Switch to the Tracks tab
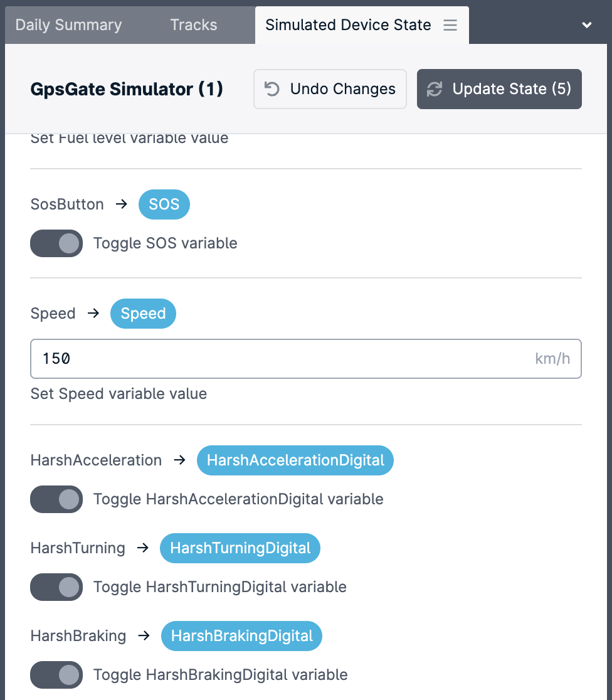The image size is (612, 700). pos(193,25)
